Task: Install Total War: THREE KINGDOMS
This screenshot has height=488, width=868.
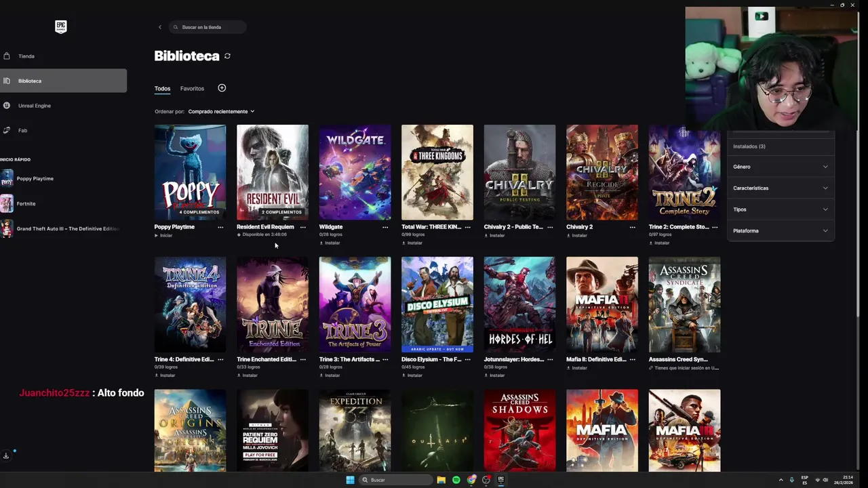Action: point(412,243)
